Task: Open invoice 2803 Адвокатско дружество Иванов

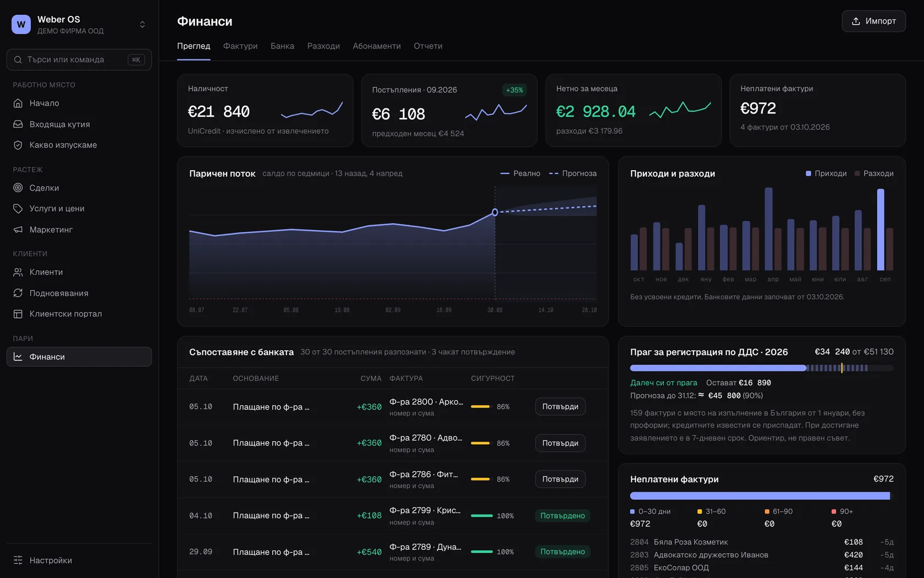Action: (762, 555)
